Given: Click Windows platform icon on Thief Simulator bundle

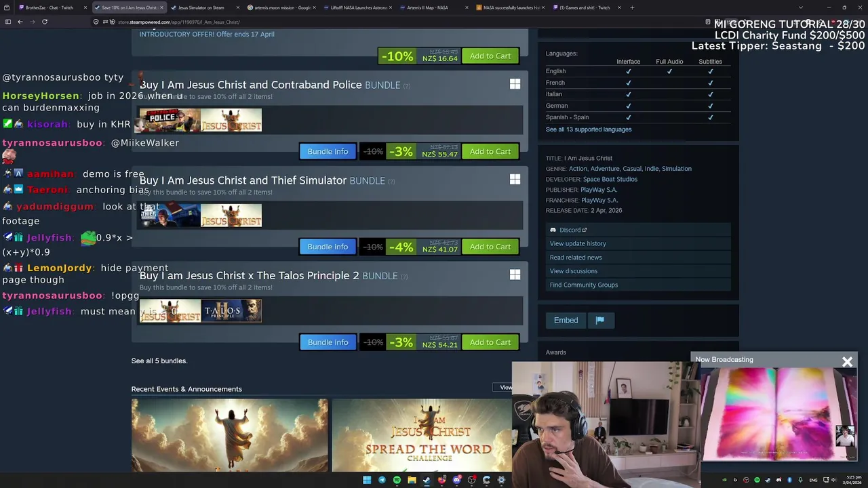Looking at the screenshot, I should point(515,180).
